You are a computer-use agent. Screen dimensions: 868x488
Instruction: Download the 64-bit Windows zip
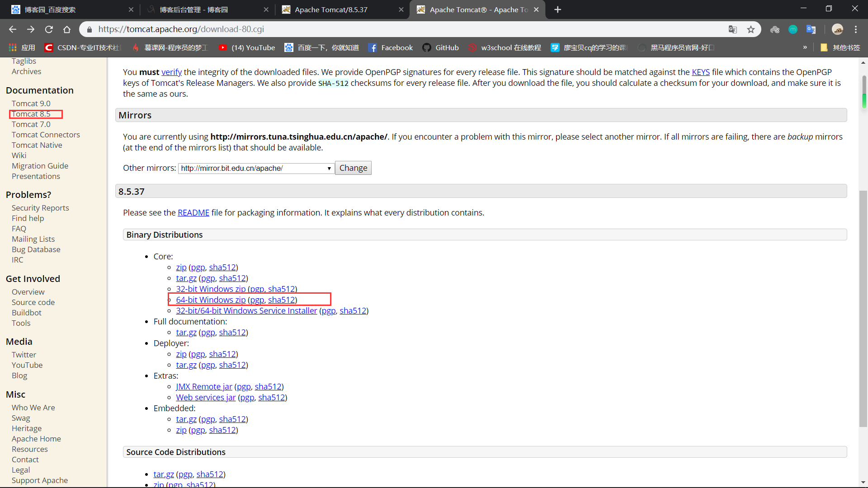coord(211,300)
